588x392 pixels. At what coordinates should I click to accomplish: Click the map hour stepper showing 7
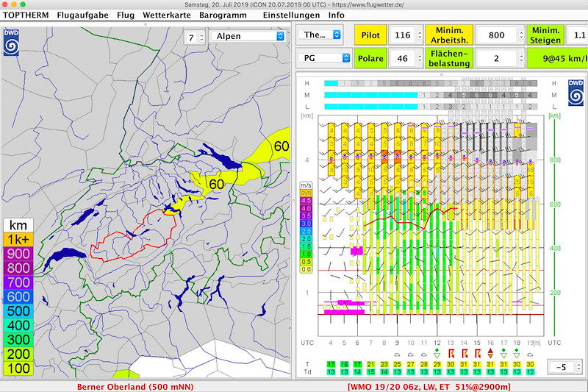(201, 38)
